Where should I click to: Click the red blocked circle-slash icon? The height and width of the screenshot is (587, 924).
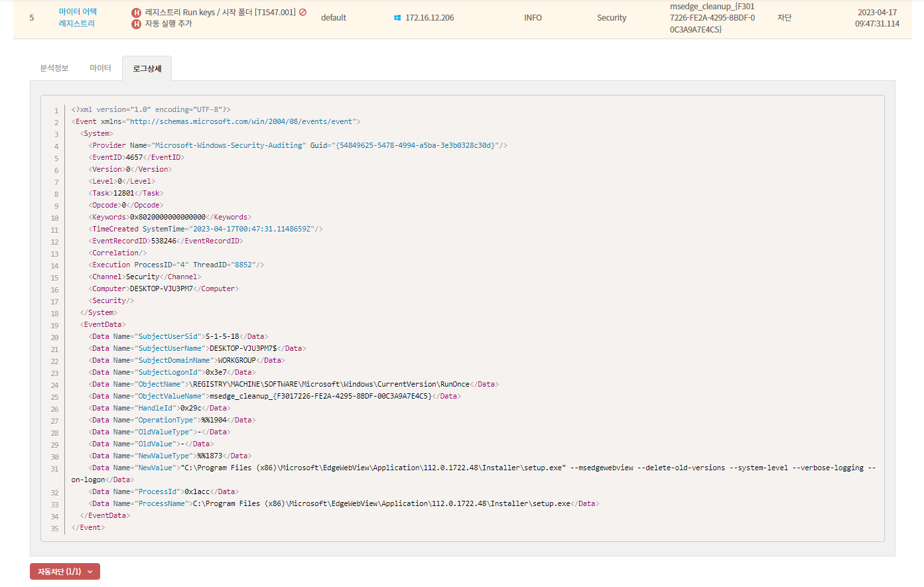303,12
